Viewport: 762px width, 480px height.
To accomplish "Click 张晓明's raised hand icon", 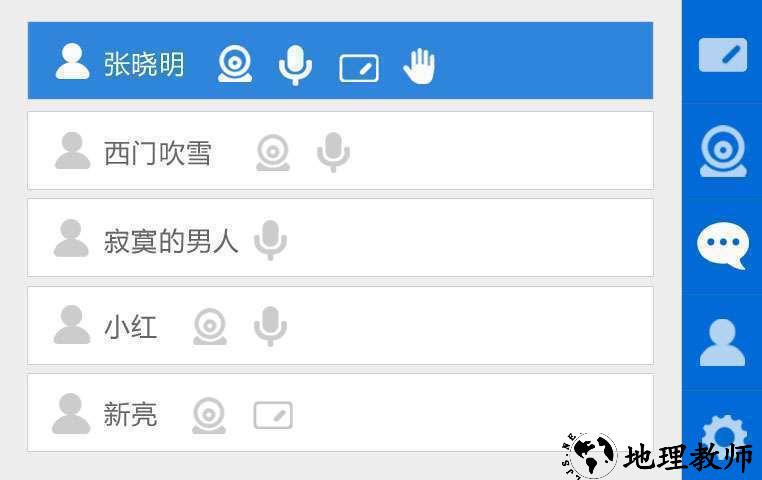I will [419, 66].
